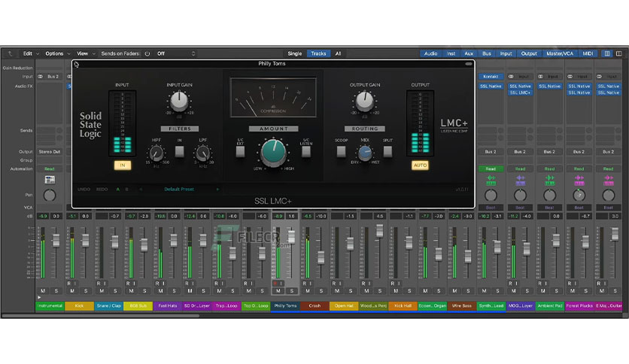Click the Input Gain knob
This screenshot has width=629, height=364.
pyautogui.click(x=179, y=102)
